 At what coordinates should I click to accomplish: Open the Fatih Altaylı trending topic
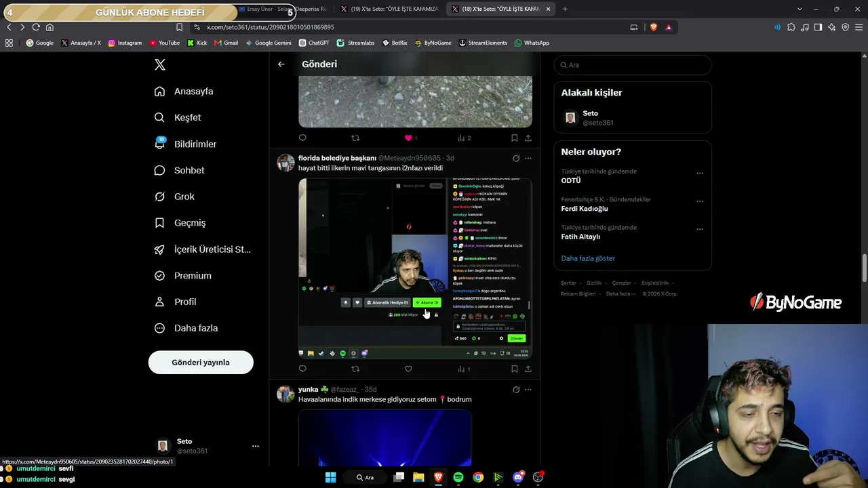pyautogui.click(x=580, y=237)
